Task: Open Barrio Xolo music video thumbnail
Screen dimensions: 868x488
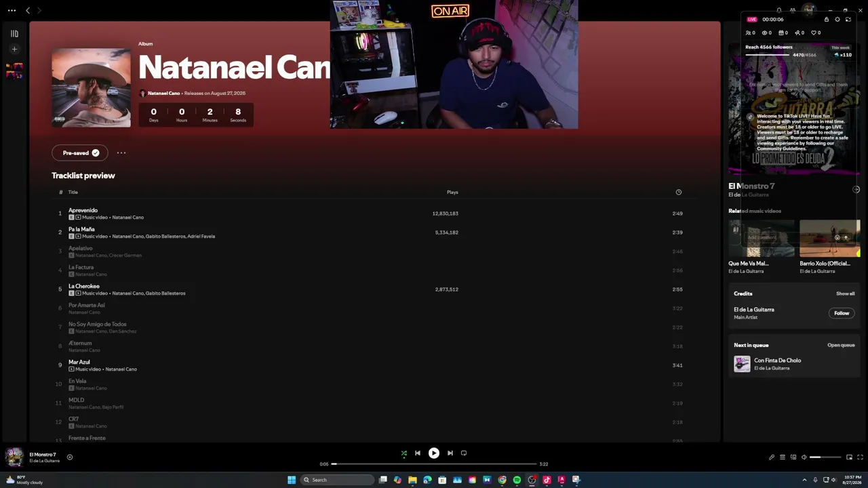Action: [x=829, y=239]
